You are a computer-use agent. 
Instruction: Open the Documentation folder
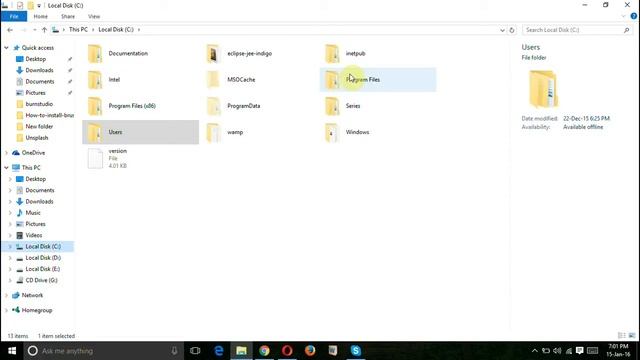[x=140, y=53]
